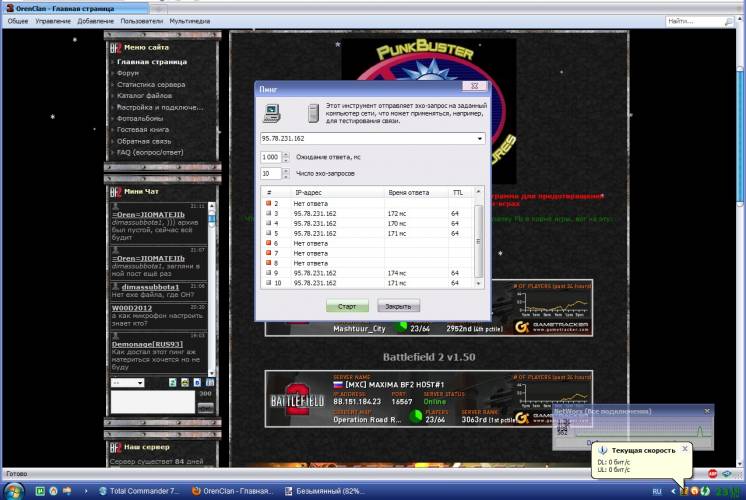This screenshot has height=500, width=746.
Task: Sort by TTL column header
Action: (x=461, y=193)
